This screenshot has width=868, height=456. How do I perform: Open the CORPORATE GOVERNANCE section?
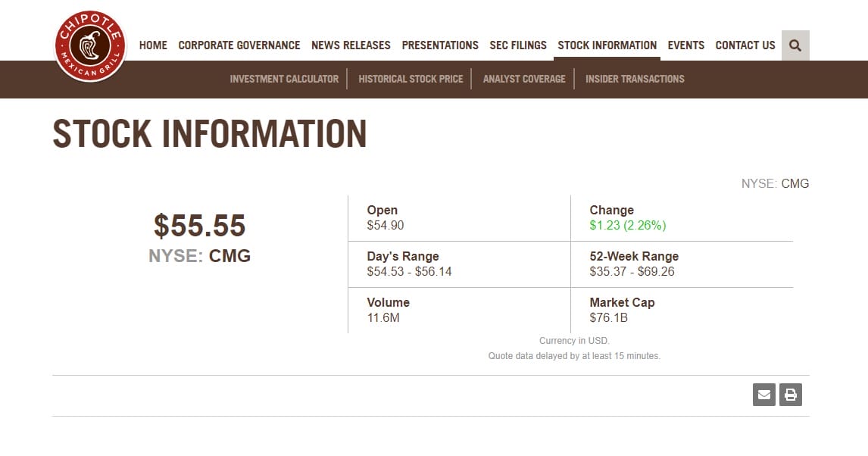(239, 45)
